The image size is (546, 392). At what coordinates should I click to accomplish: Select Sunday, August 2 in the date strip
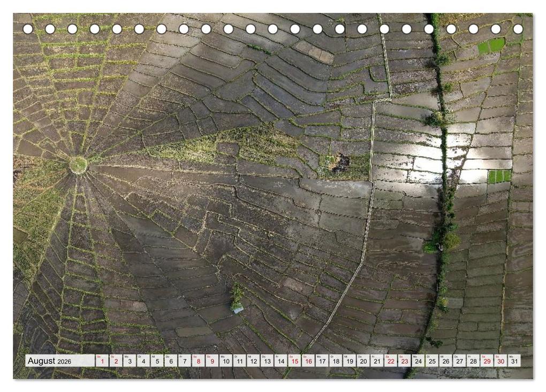pos(116,361)
